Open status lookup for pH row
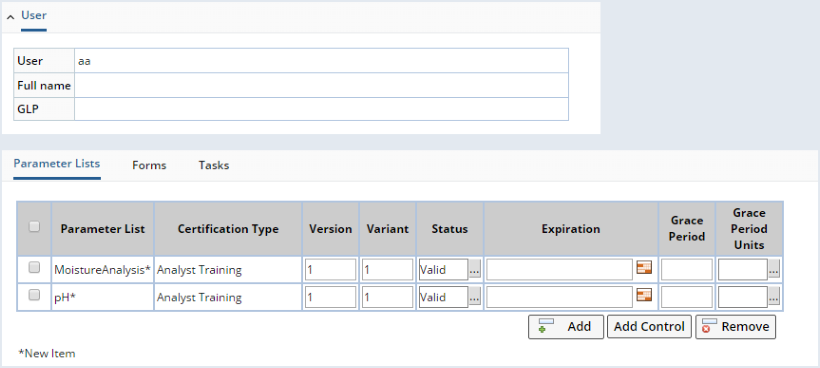Image resolution: width=820 pixels, height=368 pixels. (x=474, y=297)
